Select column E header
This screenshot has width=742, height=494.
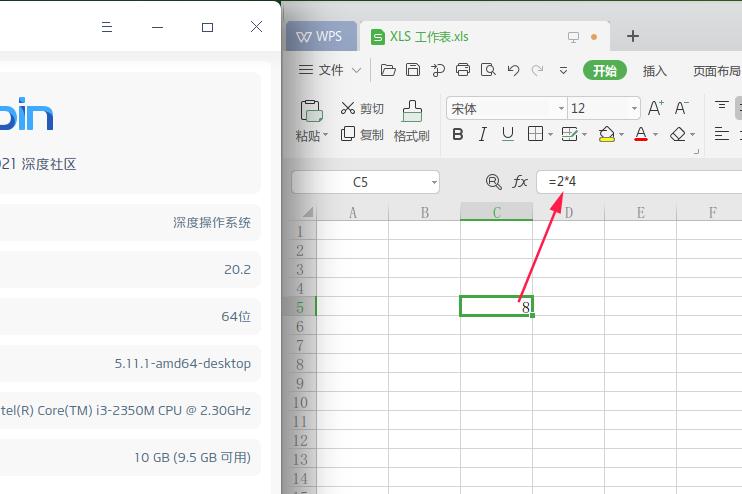point(640,212)
